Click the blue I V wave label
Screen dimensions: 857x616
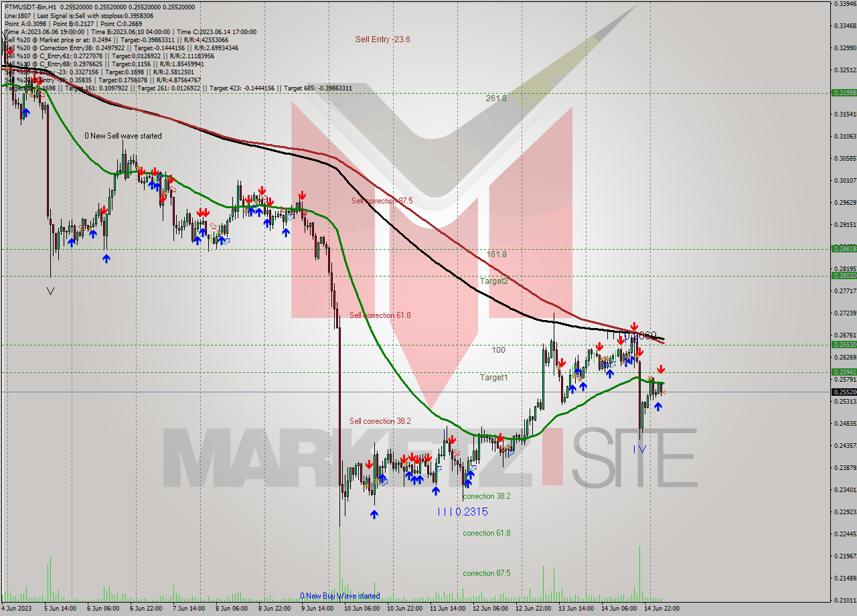click(639, 449)
